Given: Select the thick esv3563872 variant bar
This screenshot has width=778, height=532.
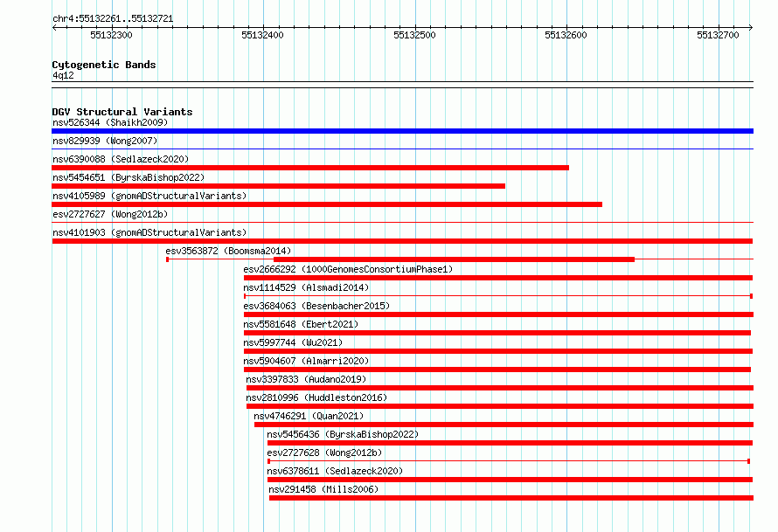Looking at the screenshot, I should (x=454, y=259).
